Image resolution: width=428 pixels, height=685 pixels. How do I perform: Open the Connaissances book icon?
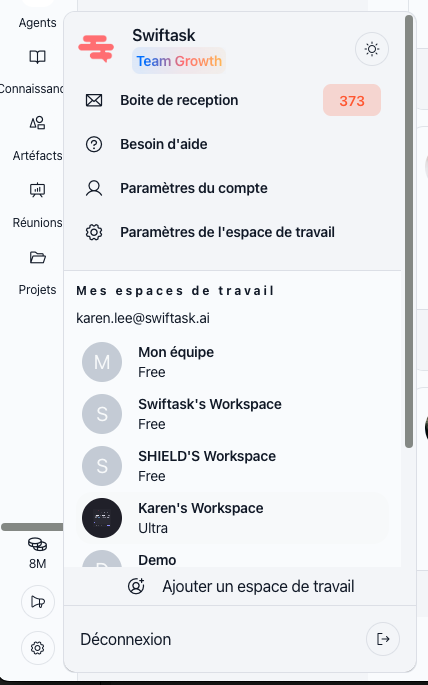(38, 57)
